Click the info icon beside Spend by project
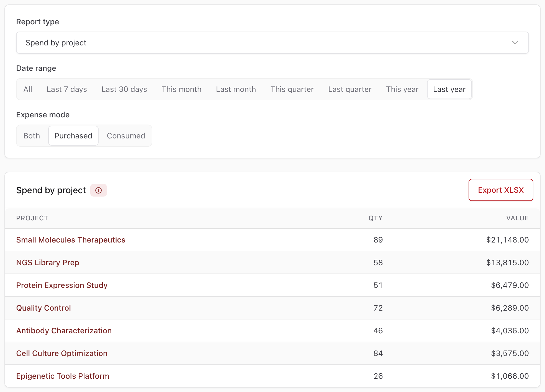 click(x=99, y=190)
